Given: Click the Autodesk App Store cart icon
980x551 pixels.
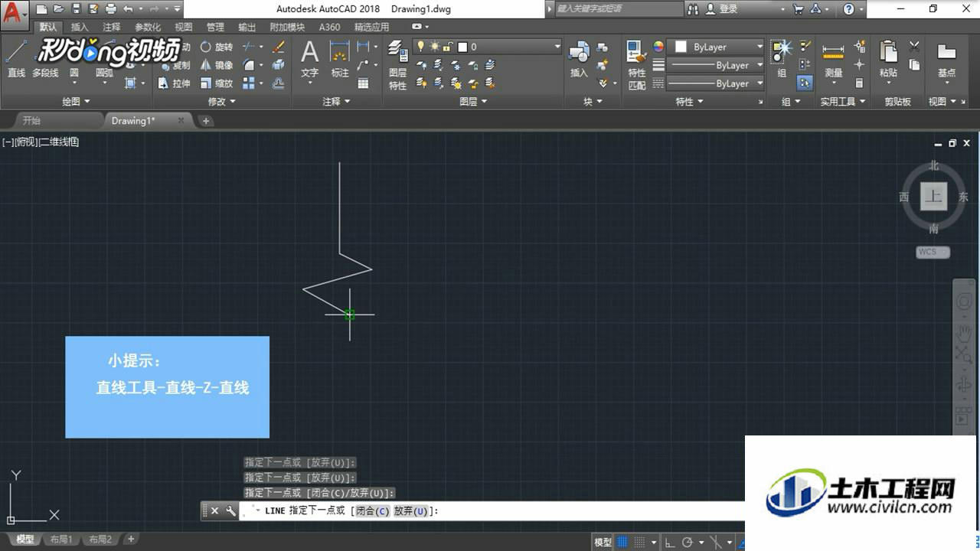Looking at the screenshot, I should pyautogui.click(x=799, y=9).
